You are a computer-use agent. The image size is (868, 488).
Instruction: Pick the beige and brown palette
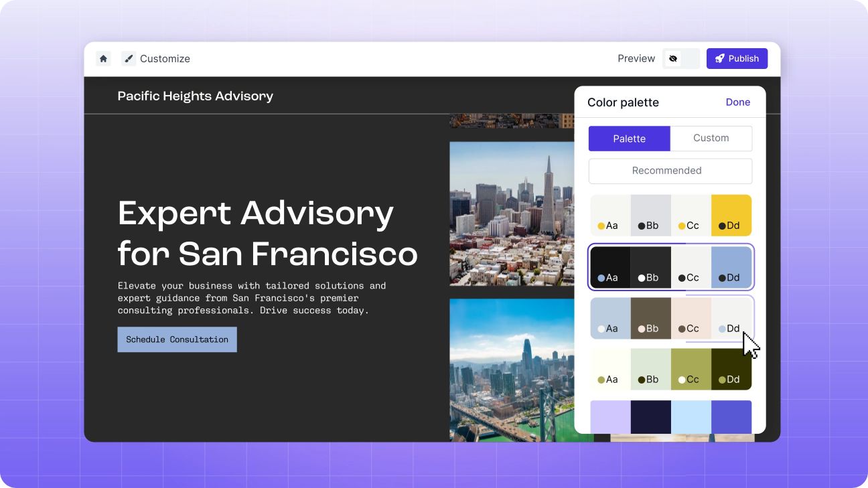[671, 318]
